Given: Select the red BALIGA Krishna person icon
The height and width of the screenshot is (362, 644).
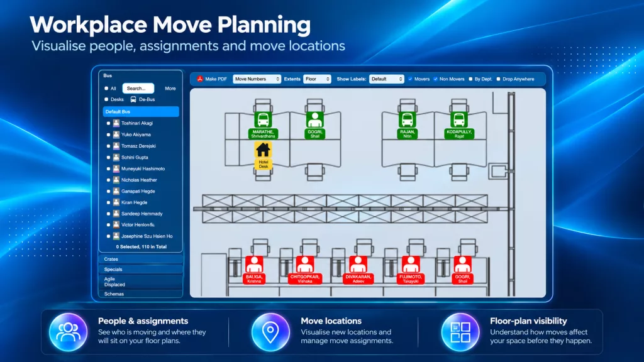Looking at the screenshot, I should click(x=254, y=265).
